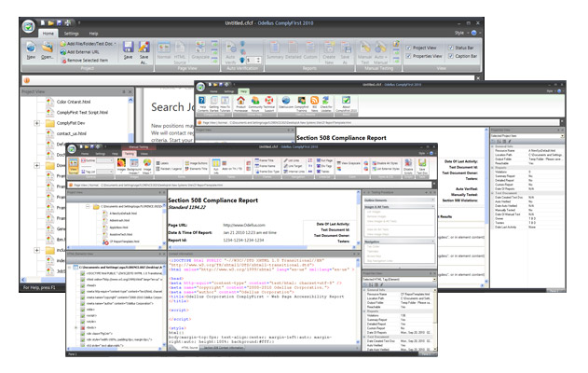The width and height of the screenshot is (588, 373).
Task: Select the Home tab in the back window
Action: click(48, 34)
